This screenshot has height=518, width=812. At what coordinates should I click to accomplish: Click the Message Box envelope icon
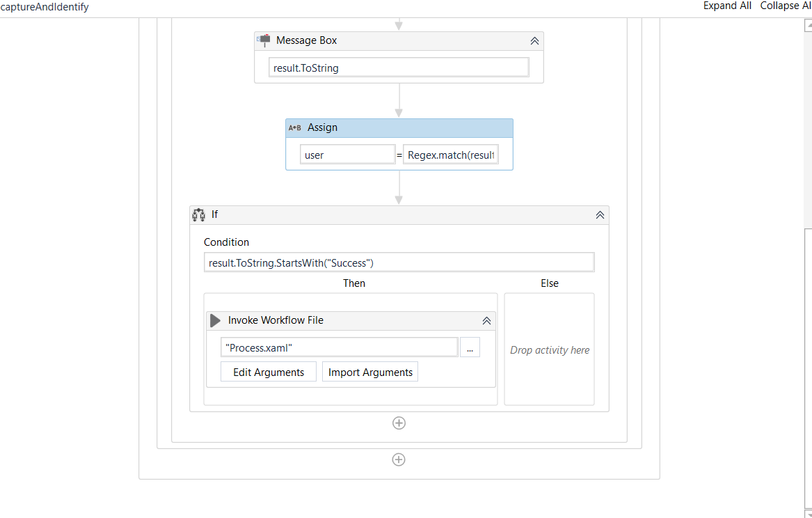click(x=264, y=40)
